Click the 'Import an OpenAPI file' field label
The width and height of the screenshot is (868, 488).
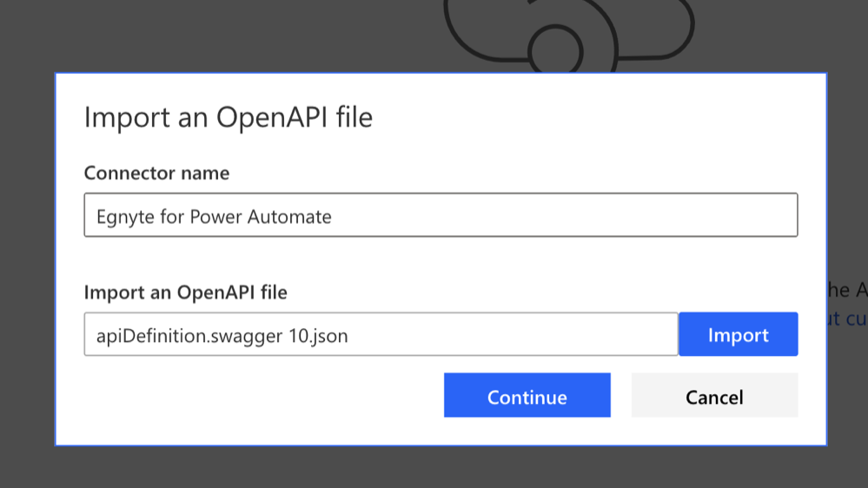coord(185,292)
